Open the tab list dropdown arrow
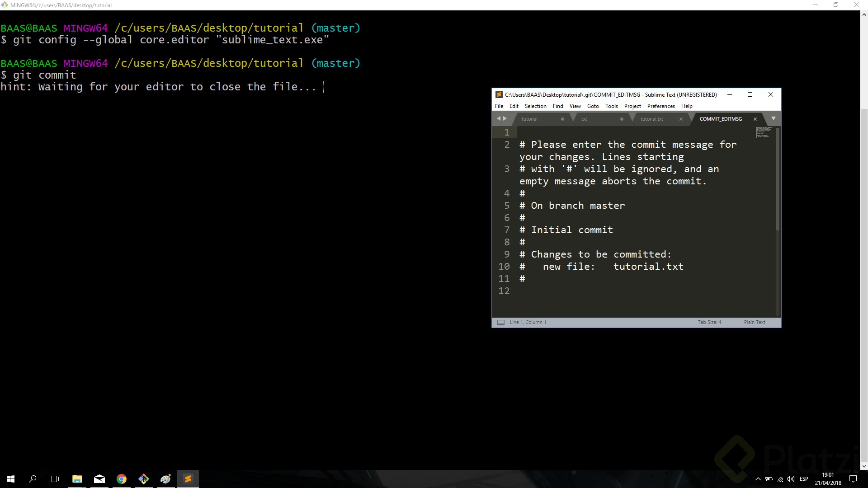Viewport: 868px width, 488px height. pyautogui.click(x=774, y=119)
